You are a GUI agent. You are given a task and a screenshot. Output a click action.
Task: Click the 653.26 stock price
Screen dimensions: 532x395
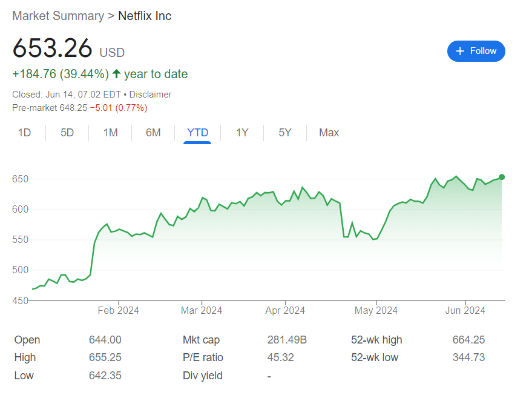click(52, 48)
